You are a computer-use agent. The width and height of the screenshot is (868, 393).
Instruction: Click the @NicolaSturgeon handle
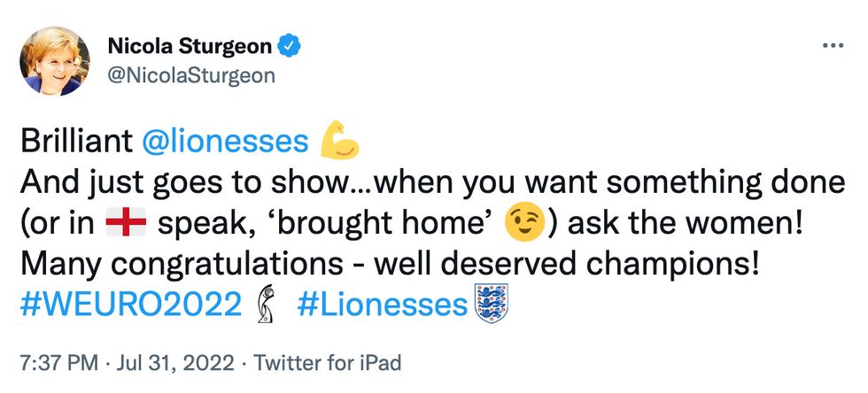(190, 75)
